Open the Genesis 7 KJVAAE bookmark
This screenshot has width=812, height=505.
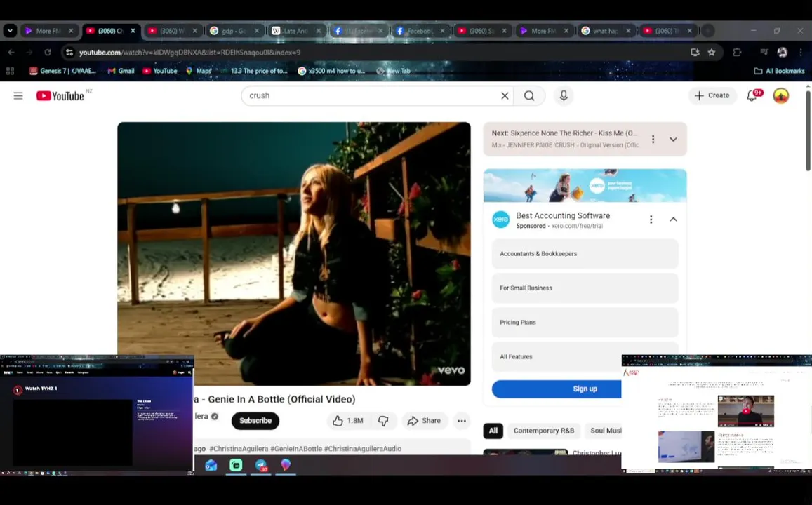(62, 71)
